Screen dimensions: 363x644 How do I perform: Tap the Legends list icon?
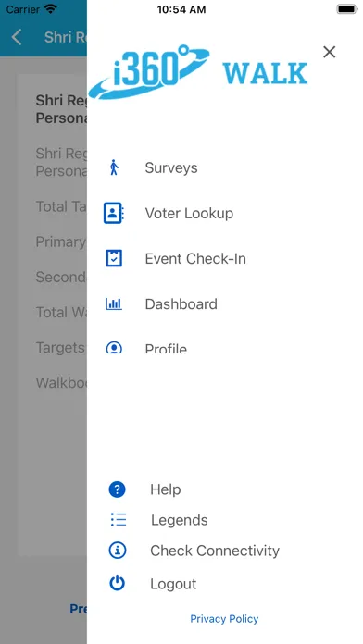point(119,520)
